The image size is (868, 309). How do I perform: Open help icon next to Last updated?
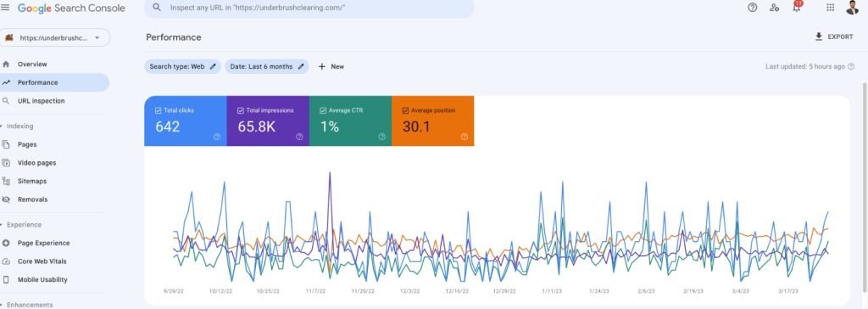[x=851, y=66]
